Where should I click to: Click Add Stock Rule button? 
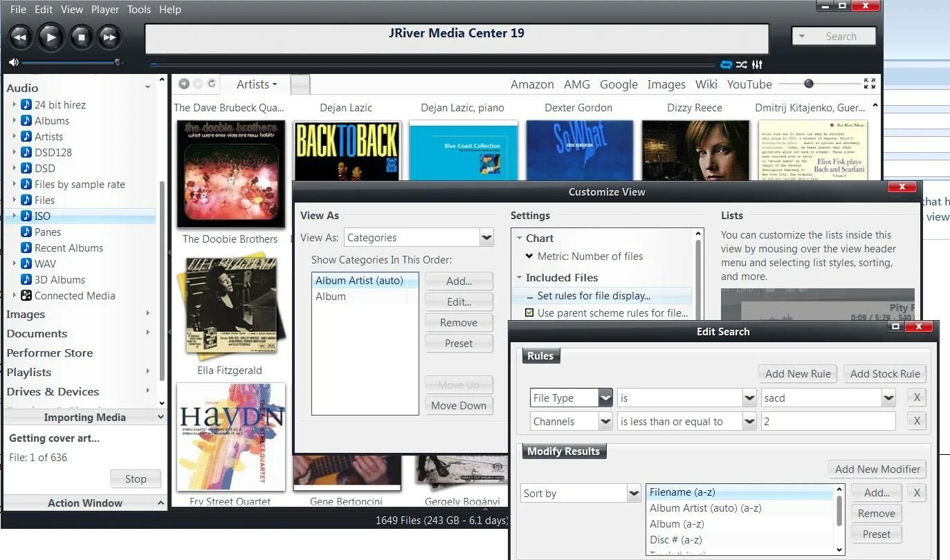(885, 373)
